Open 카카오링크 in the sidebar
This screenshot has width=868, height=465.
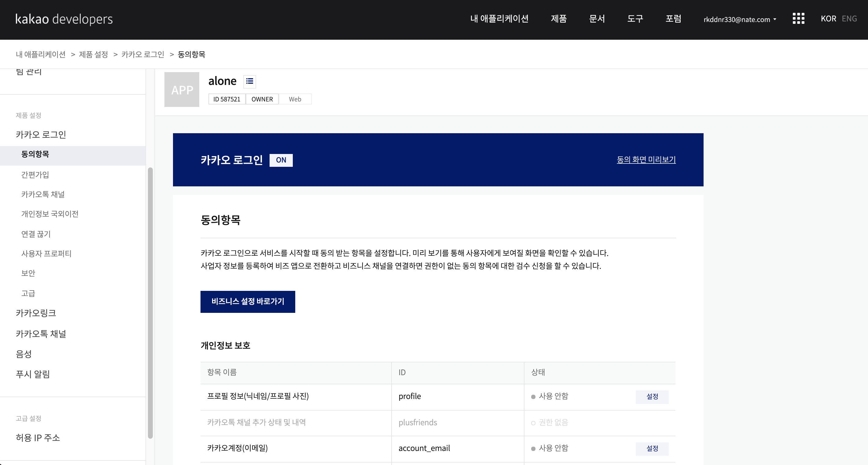(x=36, y=313)
